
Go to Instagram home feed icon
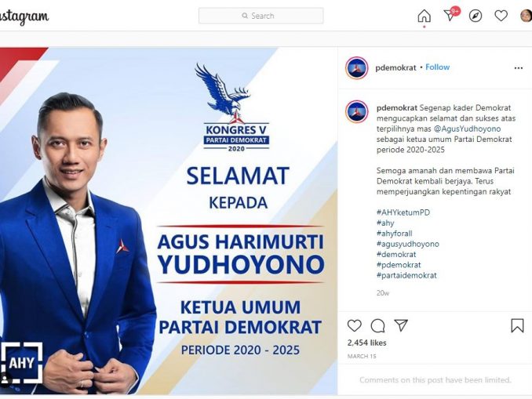coord(424,16)
